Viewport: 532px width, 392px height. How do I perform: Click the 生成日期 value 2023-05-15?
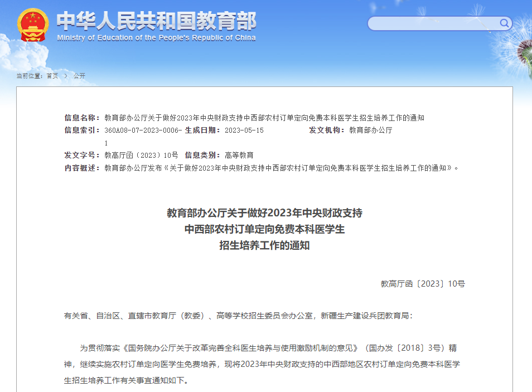click(244, 130)
